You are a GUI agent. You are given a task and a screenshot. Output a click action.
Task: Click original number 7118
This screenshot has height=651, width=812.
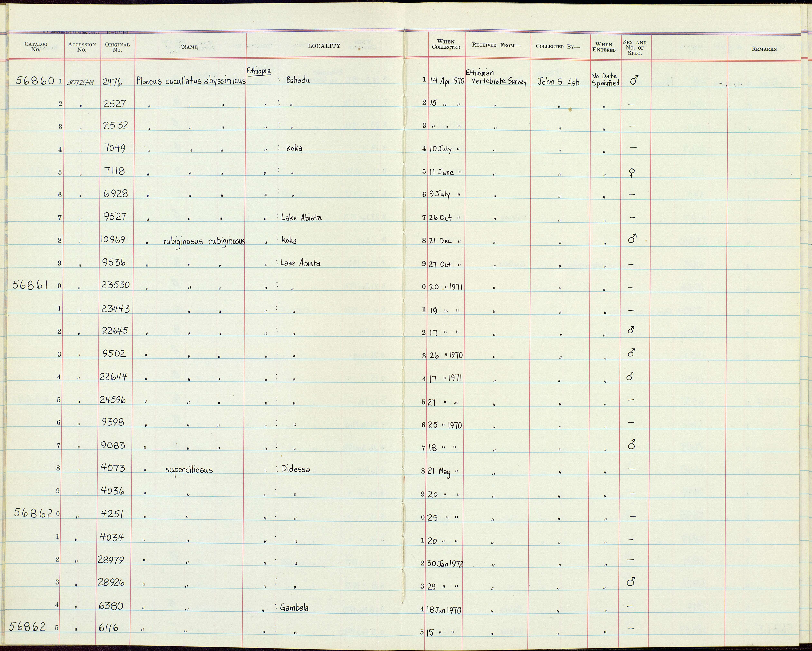click(x=114, y=171)
